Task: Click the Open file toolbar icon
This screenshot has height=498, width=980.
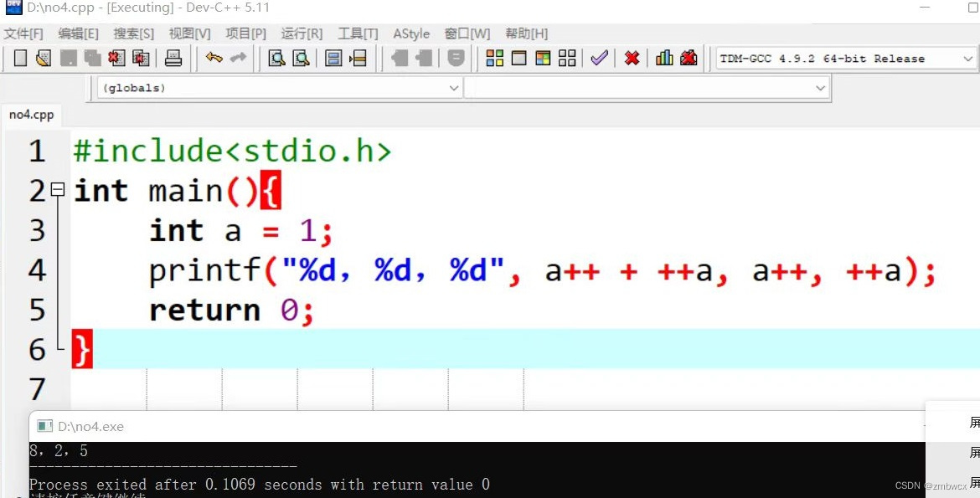Action: click(x=43, y=58)
